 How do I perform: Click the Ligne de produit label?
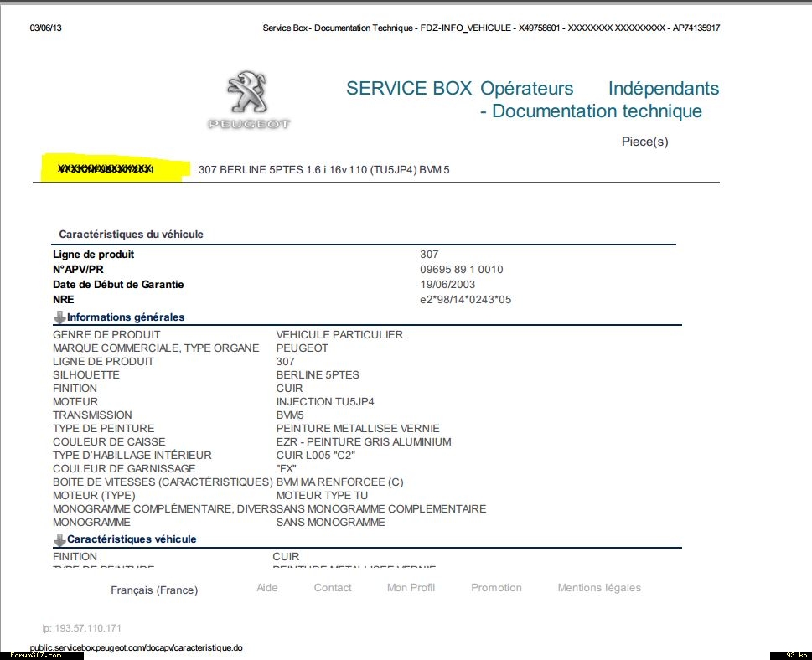click(x=93, y=254)
